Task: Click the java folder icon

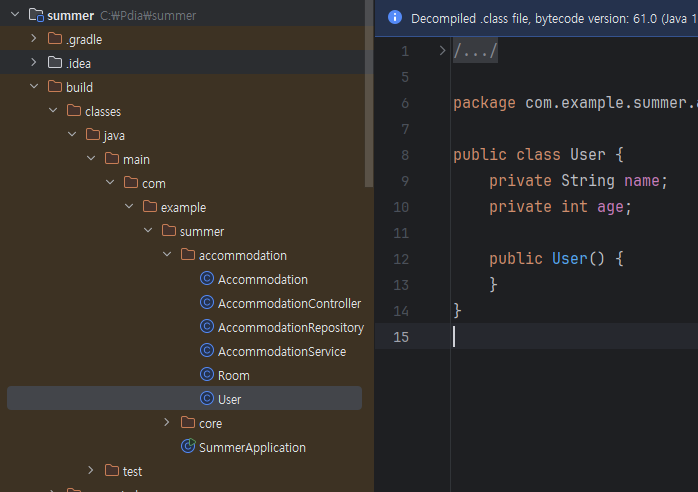Action: pyautogui.click(x=93, y=134)
